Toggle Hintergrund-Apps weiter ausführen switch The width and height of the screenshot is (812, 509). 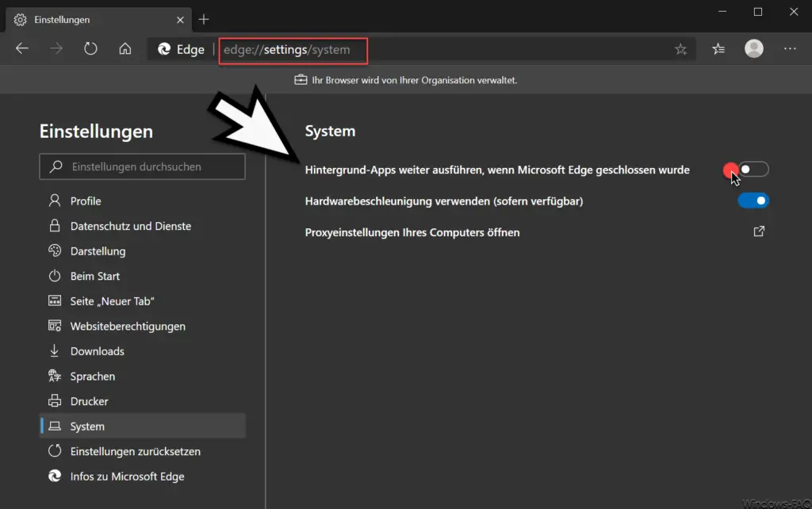click(753, 170)
